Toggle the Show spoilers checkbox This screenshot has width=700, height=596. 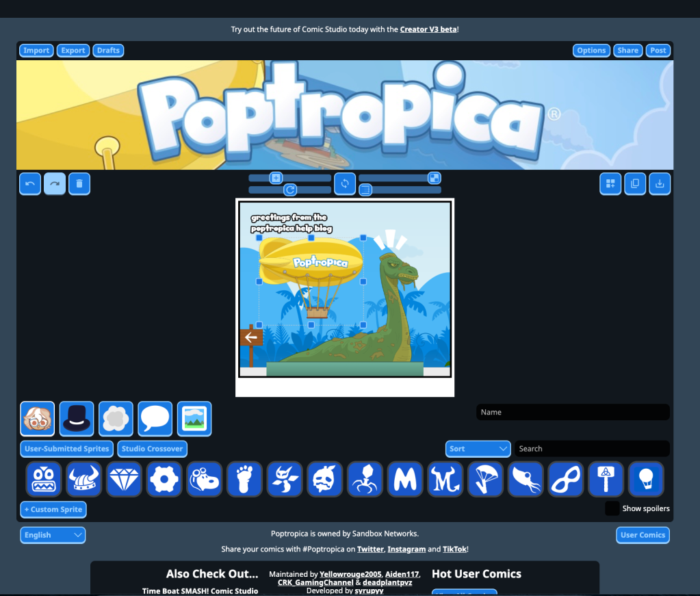click(612, 508)
